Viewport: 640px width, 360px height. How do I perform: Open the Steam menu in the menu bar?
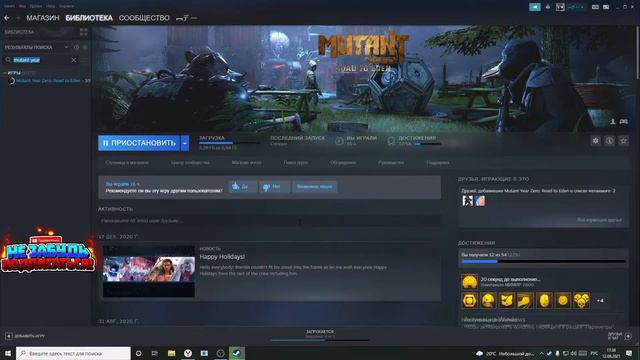pos(9,6)
